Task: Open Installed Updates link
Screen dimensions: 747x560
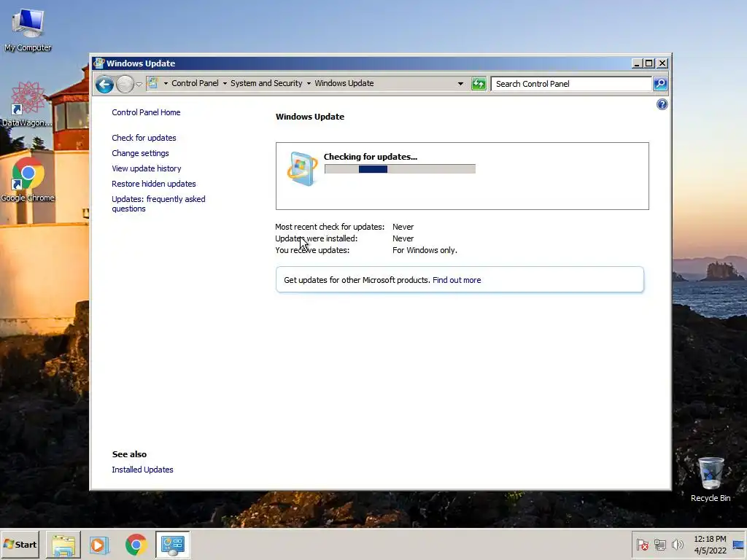Action: tap(142, 470)
